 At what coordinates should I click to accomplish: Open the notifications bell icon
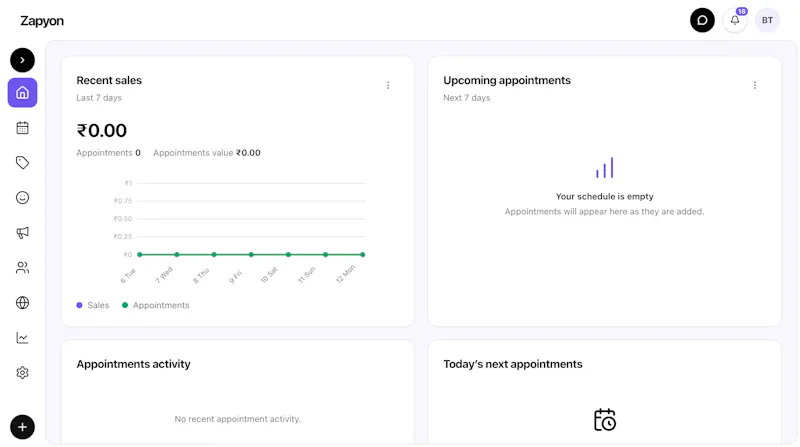click(735, 20)
